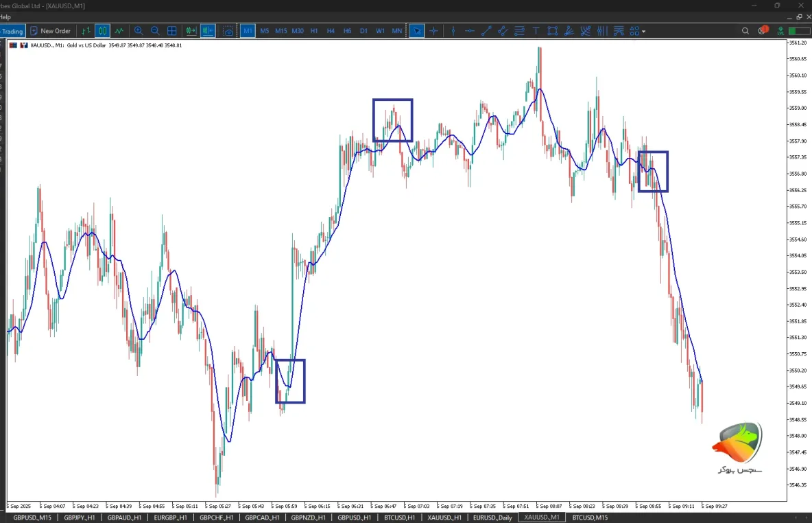This screenshot has width=812, height=523.
Task: Select the M1 timeframe
Action: (x=248, y=31)
